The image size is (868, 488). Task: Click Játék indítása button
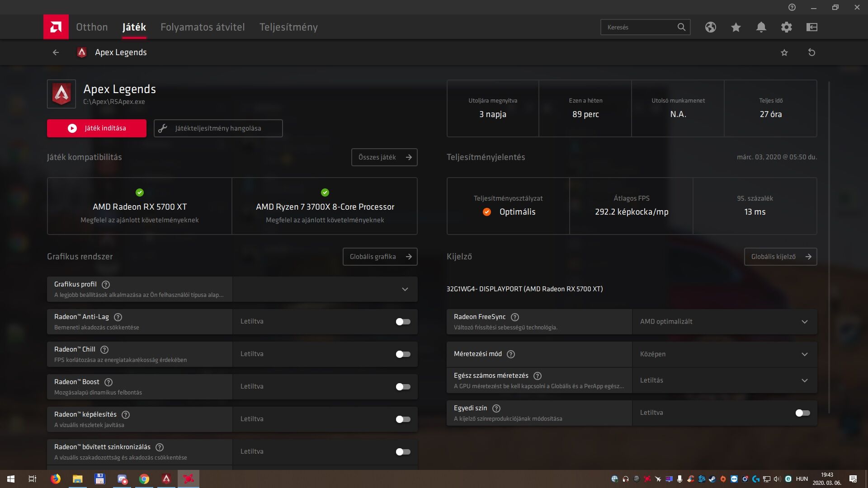pos(97,128)
